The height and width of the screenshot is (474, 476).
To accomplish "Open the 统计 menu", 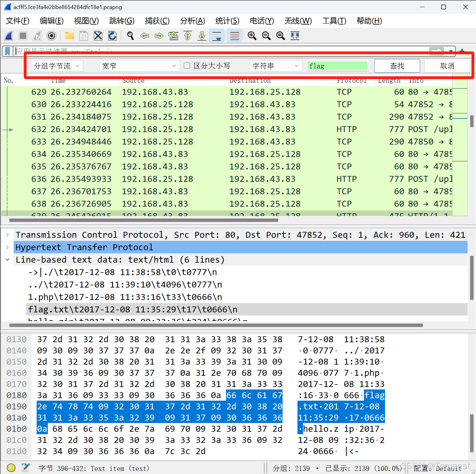I will [227, 21].
